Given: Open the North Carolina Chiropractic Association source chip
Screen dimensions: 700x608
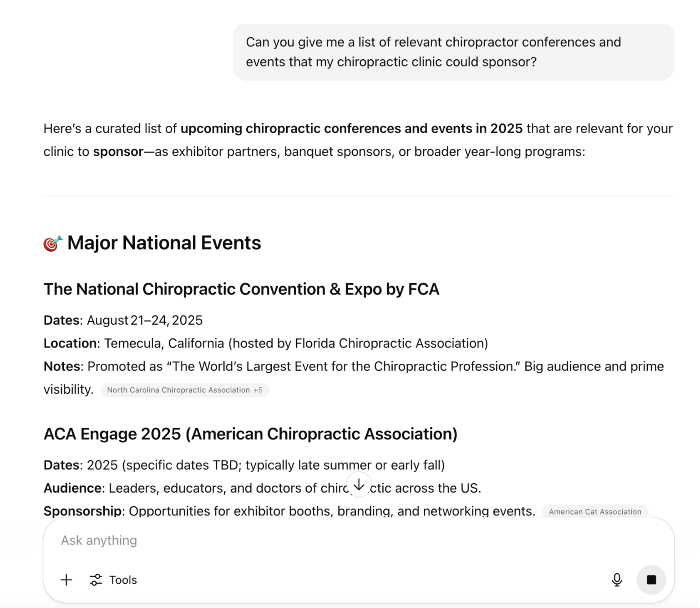Looking at the screenshot, I should tap(184, 390).
